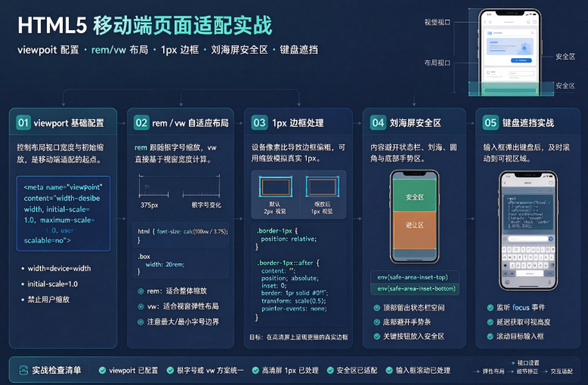Click the header phone mockup beside 视觉视口
Image resolution: width=588 pixels, height=385 pixels.
click(510, 51)
